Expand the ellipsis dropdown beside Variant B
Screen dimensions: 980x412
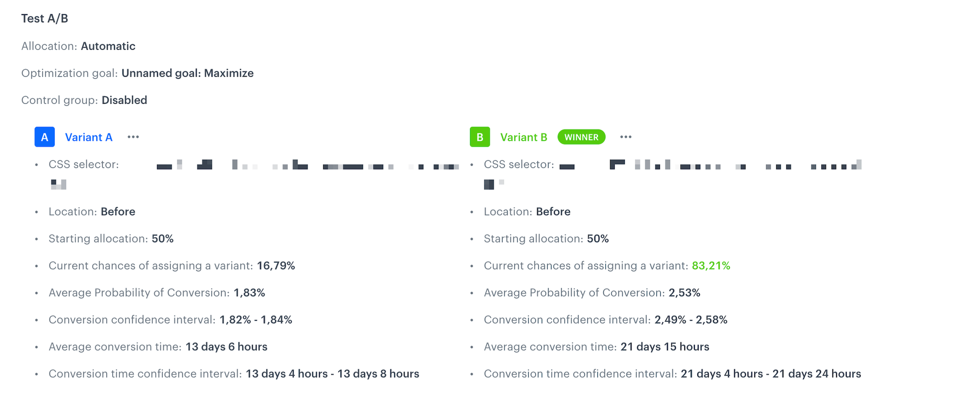pos(626,137)
